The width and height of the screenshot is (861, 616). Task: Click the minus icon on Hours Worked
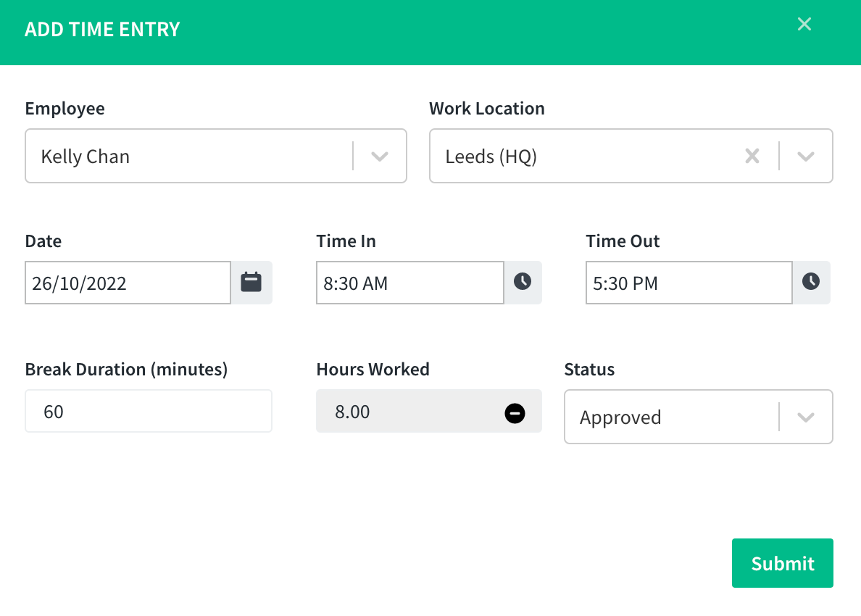tap(515, 412)
